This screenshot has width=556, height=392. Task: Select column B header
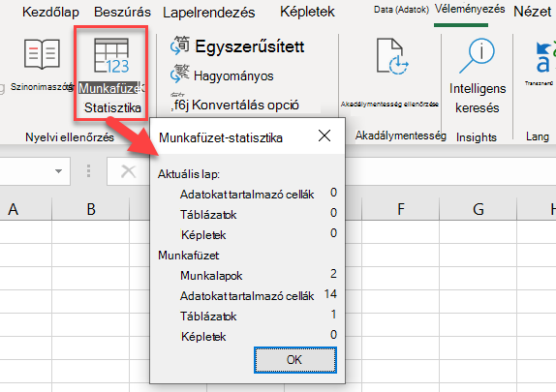pos(91,209)
